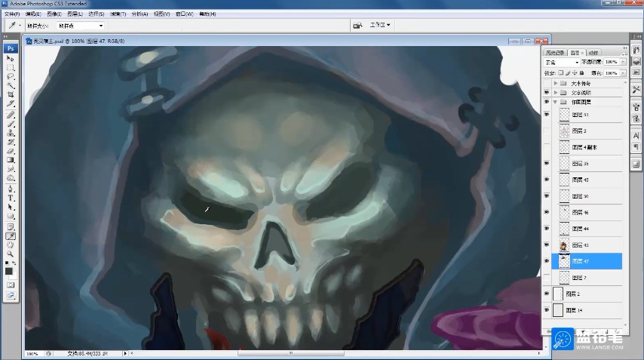
Task: Expand the 文字说明 layer group
Action: (x=556, y=93)
